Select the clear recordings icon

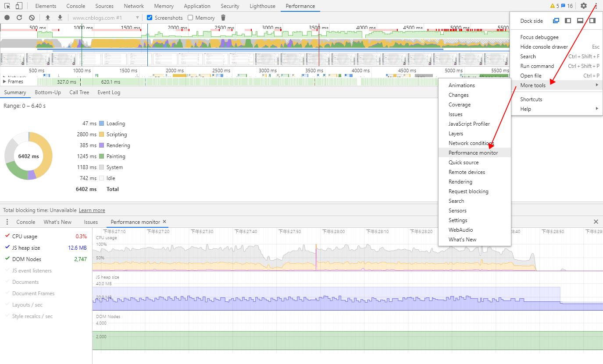tap(31, 18)
